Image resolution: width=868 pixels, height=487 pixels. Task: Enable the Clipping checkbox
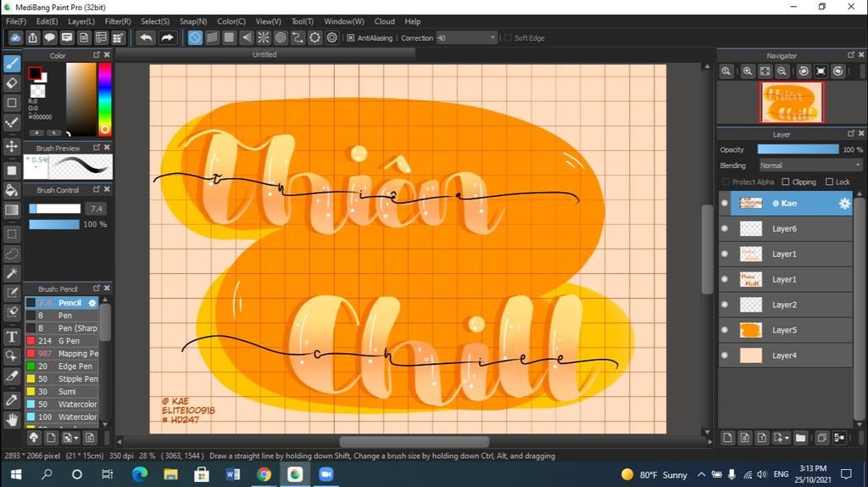point(786,182)
